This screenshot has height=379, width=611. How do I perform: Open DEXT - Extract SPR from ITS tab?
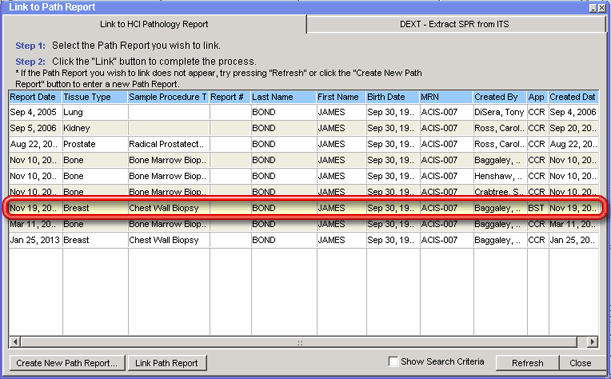(x=455, y=24)
